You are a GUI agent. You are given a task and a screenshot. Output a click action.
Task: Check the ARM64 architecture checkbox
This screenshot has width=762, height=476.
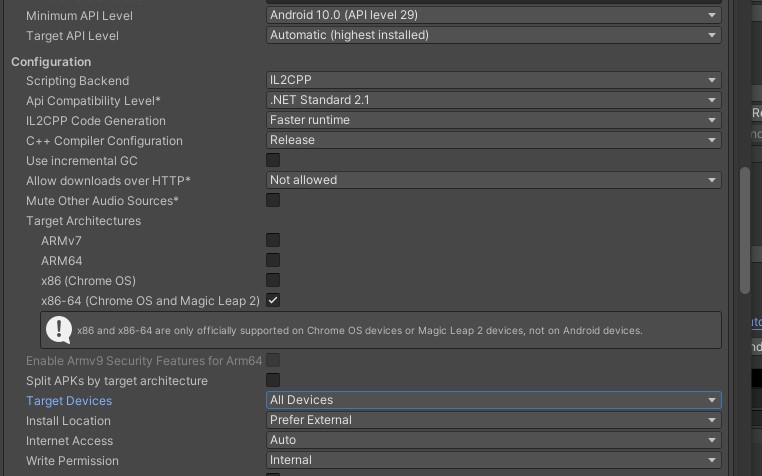point(273,260)
